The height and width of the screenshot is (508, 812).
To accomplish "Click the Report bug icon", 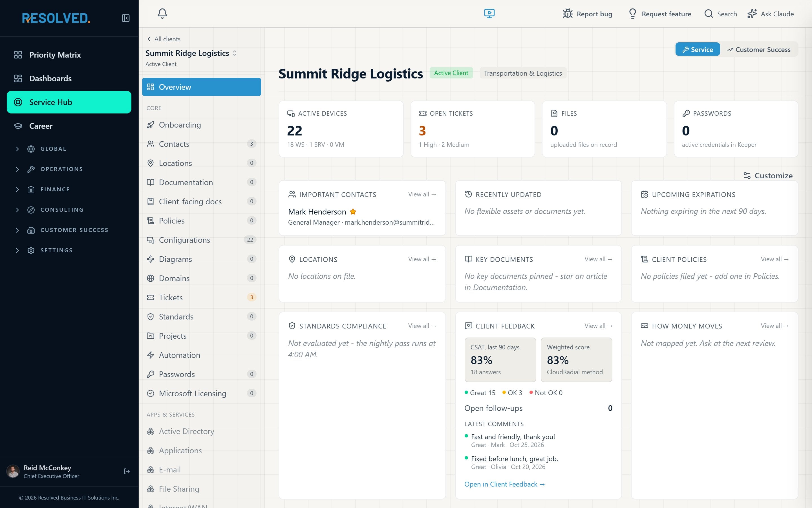I will (x=568, y=14).
